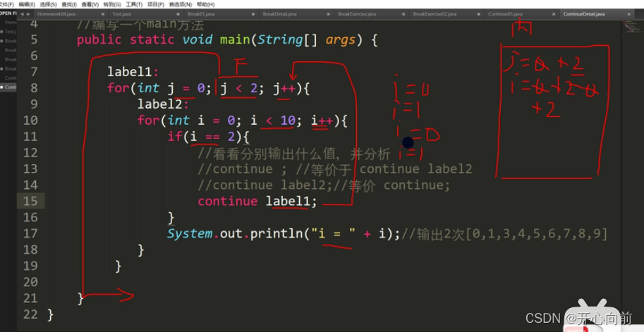Click line number 10 in the gutter

pos(30,121)
